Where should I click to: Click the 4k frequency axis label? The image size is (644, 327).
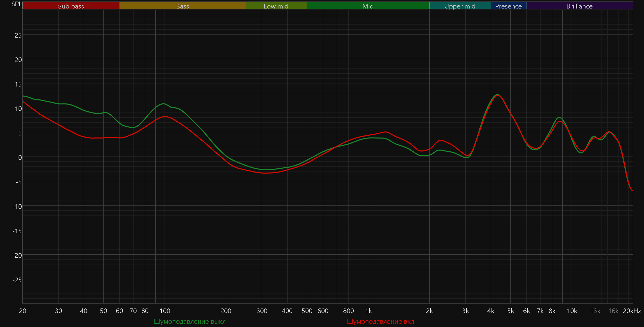pos(490,311)
